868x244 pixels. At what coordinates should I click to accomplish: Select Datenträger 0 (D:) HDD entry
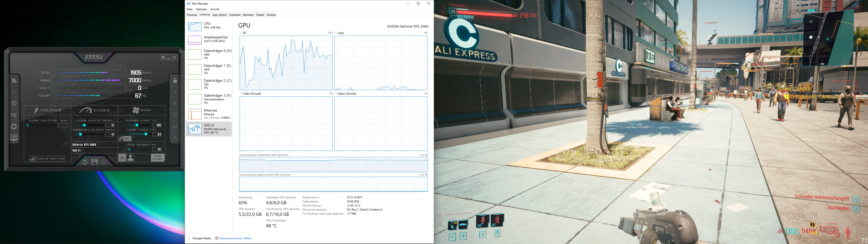click(x=209, y=54)
